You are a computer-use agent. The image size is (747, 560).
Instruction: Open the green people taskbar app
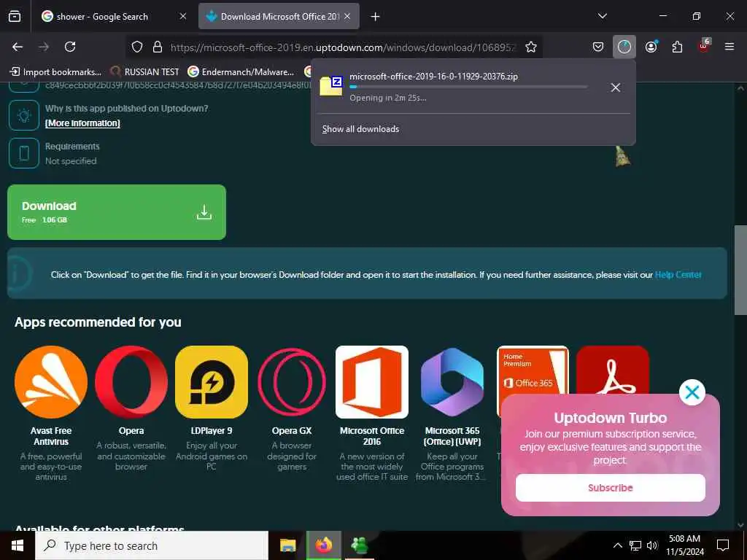pyautogui.click(x=359, y=545)
